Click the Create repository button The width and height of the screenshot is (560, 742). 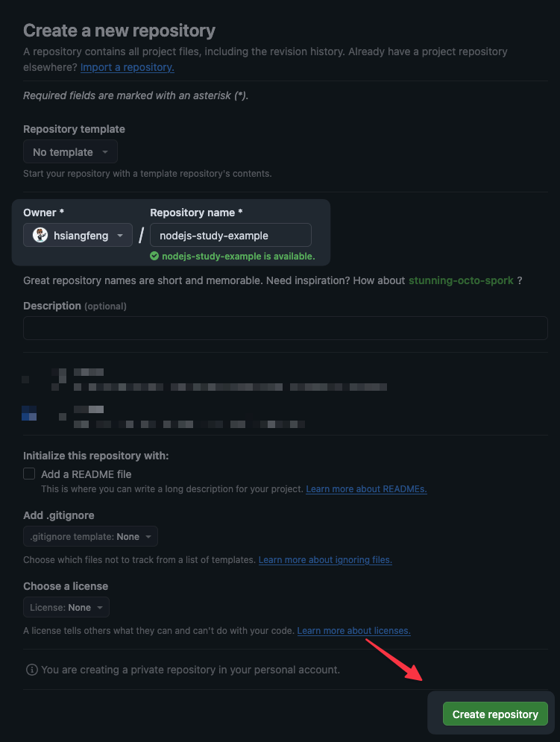[x=495, y=714]
